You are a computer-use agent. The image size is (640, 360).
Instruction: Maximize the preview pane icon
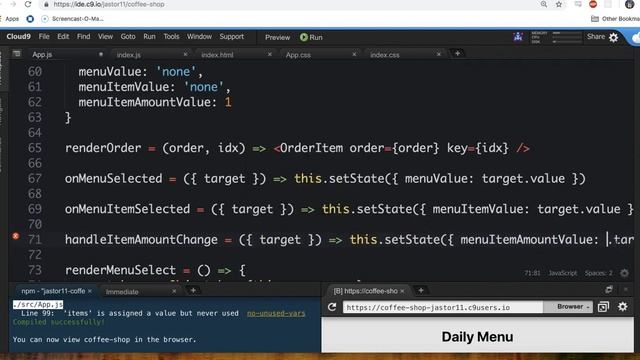click(x=609, y=290)
